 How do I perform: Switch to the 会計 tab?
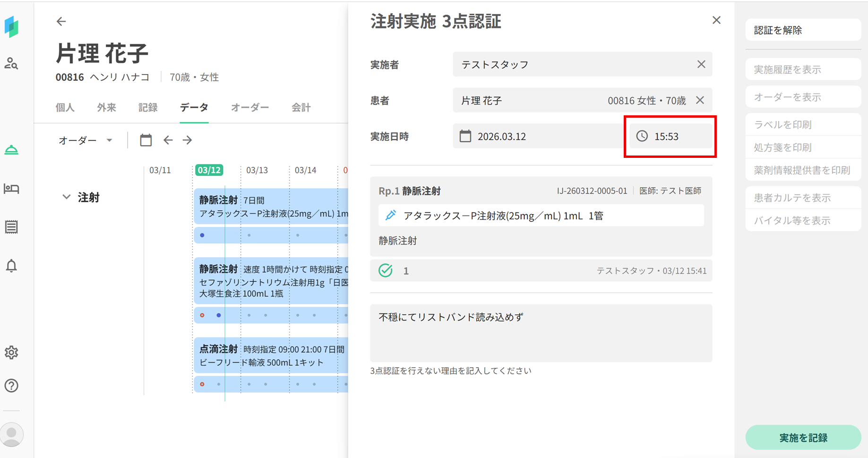[301, 108]
